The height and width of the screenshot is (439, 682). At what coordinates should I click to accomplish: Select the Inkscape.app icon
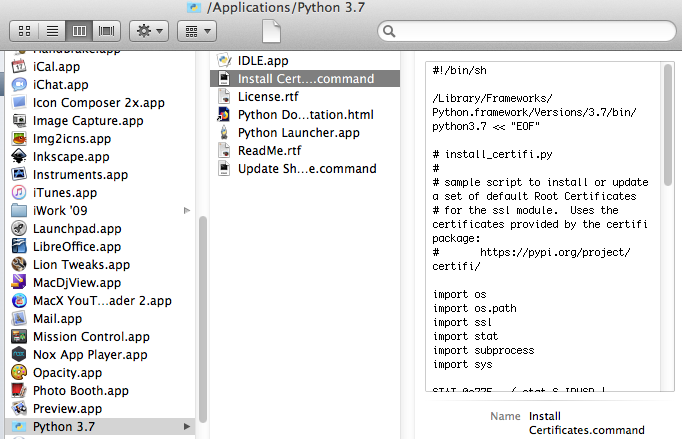click(x=19, y=157)
